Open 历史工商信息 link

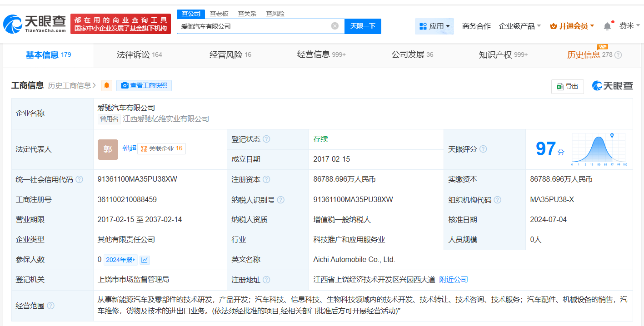pos(72,85)
